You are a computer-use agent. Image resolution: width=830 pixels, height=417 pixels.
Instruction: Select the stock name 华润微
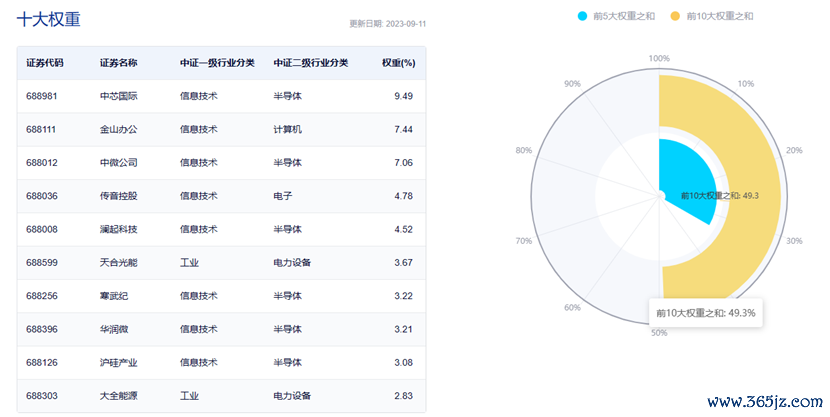pos(114,330)
